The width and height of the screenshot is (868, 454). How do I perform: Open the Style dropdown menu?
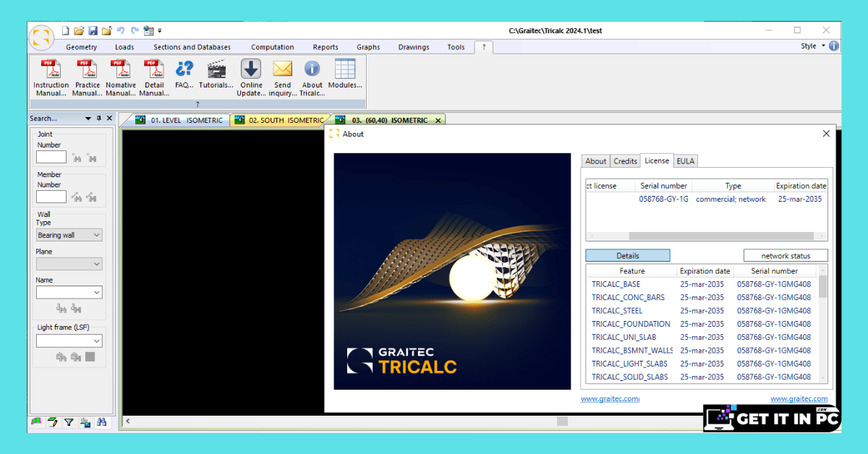tap(812, 46)
